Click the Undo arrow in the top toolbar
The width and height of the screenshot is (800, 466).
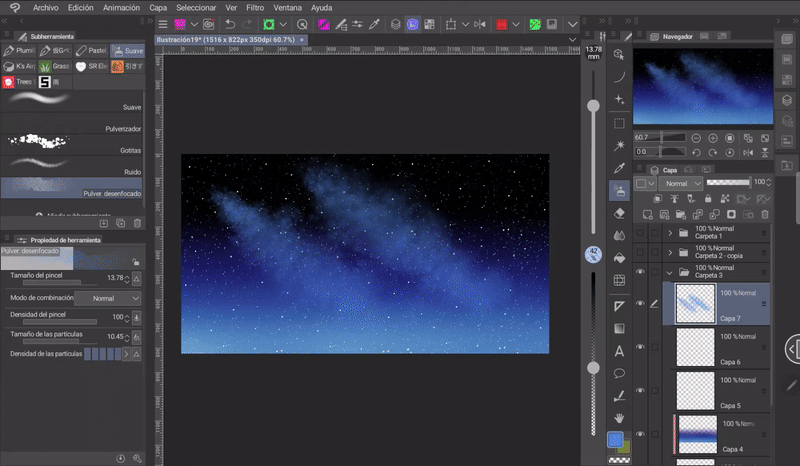231,23
